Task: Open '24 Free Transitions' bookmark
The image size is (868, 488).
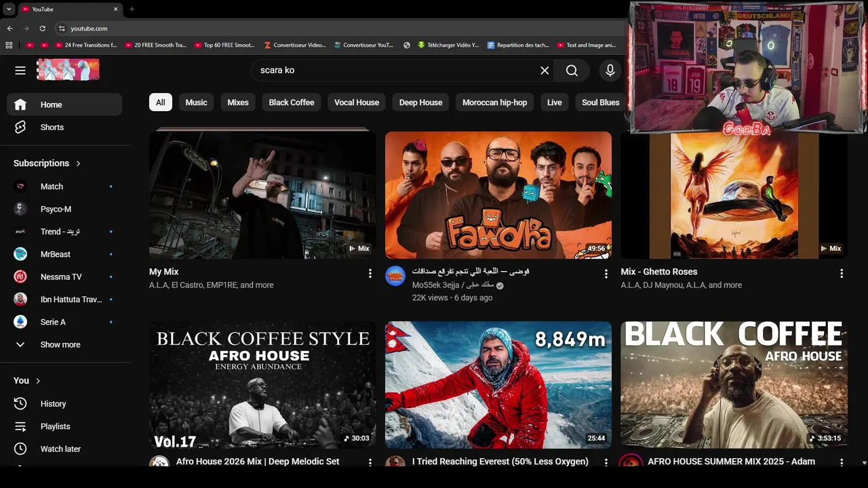Action: (x=86, y=45)
